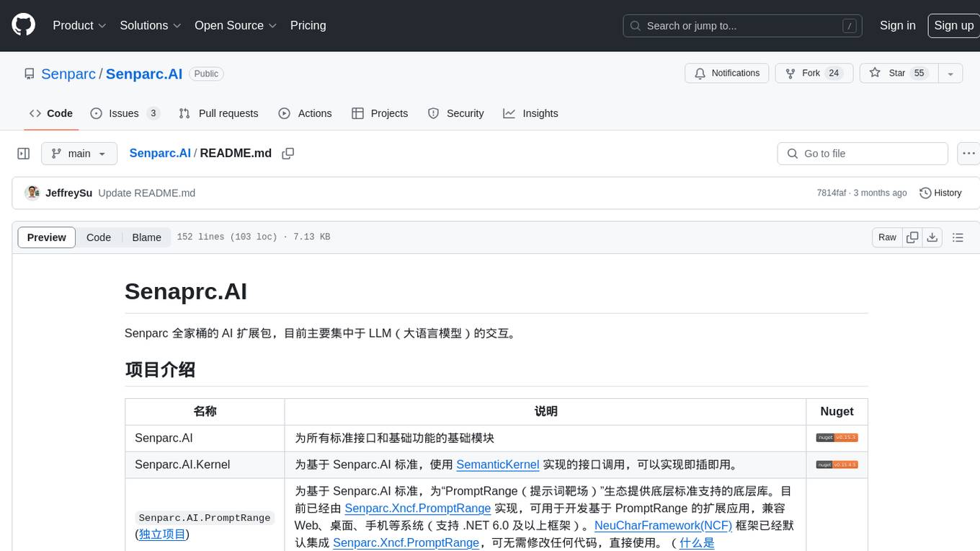Open commit 7814faf
980x551 pixels.
pyautogui.click(x=831, y=193)
